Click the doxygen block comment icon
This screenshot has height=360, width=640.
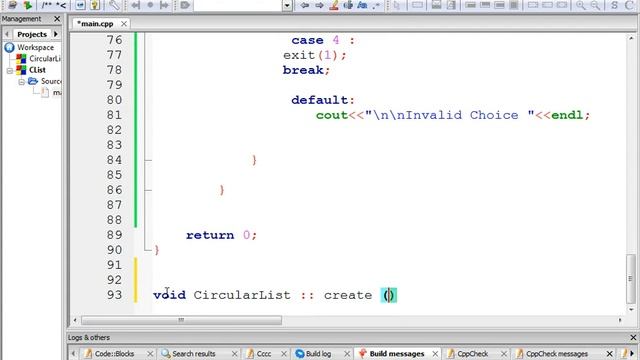47,5
